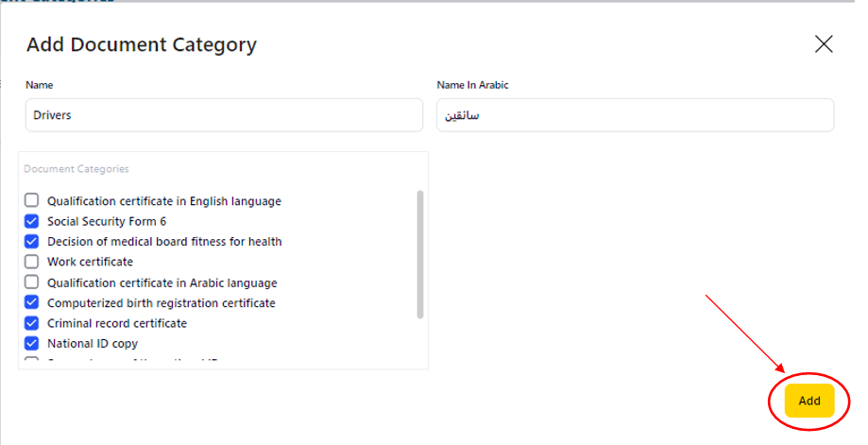This screenshot has height=445, width=868.
Task: Enable the Work certificate checkbox
Action: click(x=32, y=262)
